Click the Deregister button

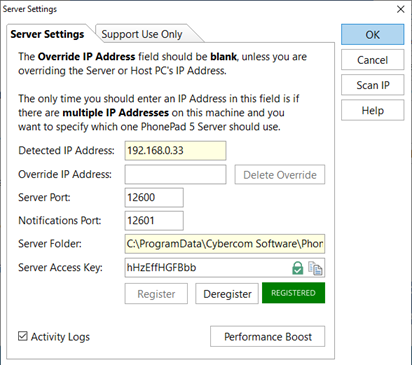tap(227, 294)
